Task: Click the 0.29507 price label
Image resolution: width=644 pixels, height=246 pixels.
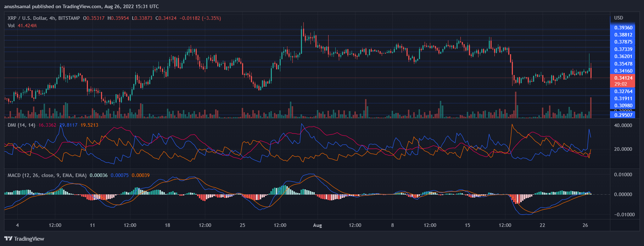Action: (623, 115)
